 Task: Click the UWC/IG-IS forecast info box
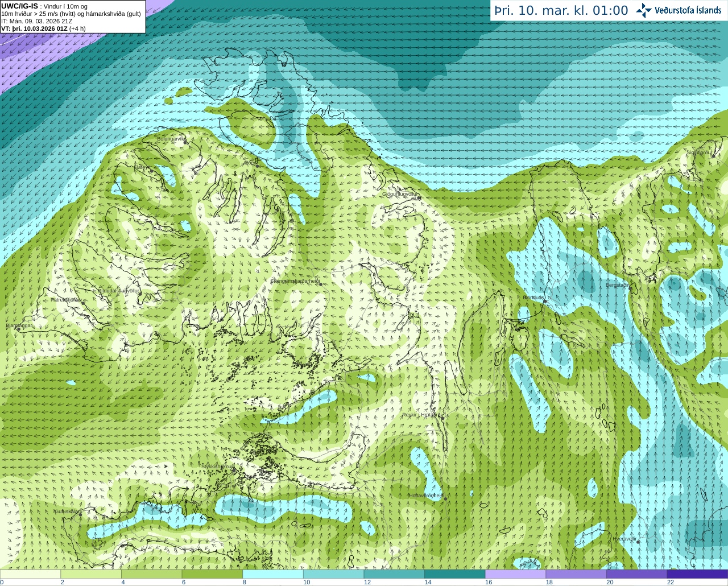click(x=72, y=16)
